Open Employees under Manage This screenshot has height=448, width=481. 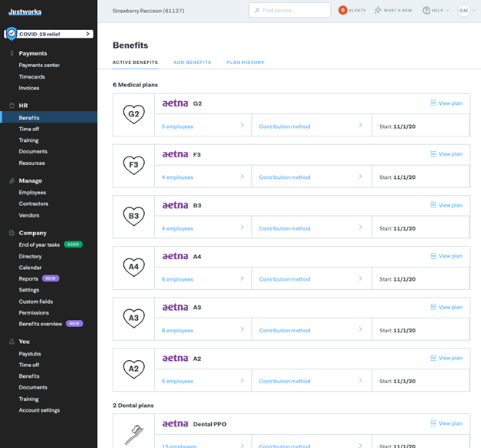[x=32, y=193]
